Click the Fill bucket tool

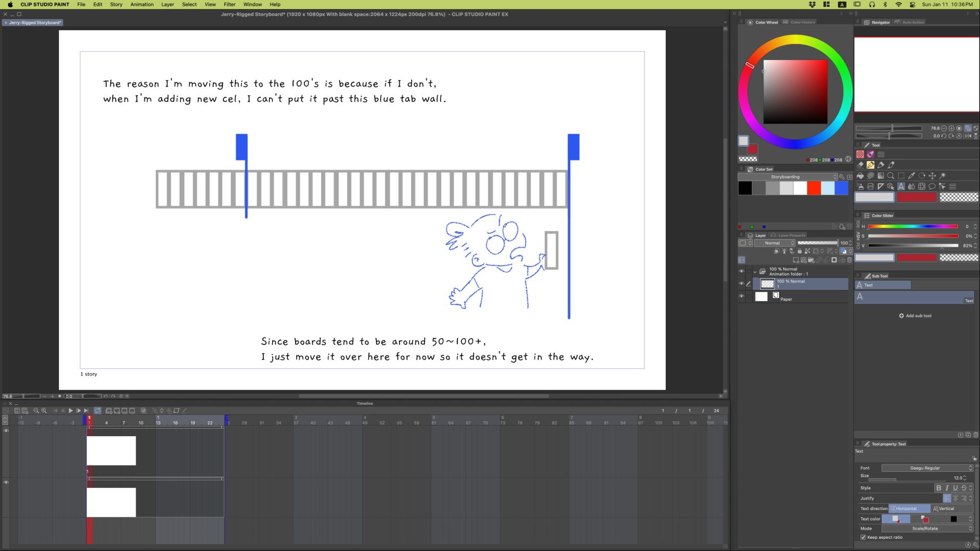[x=860, y=176]
